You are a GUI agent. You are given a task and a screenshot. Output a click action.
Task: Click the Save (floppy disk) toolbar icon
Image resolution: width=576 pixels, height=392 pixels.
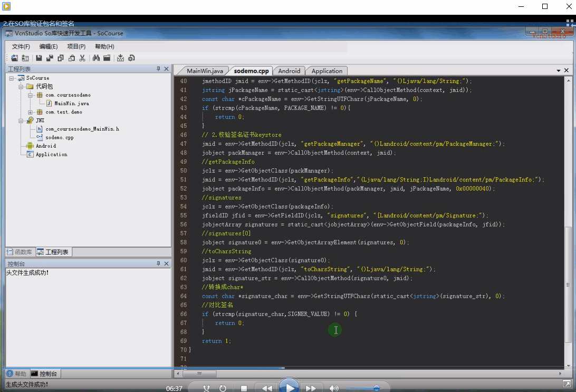click(x=39, y=58)
